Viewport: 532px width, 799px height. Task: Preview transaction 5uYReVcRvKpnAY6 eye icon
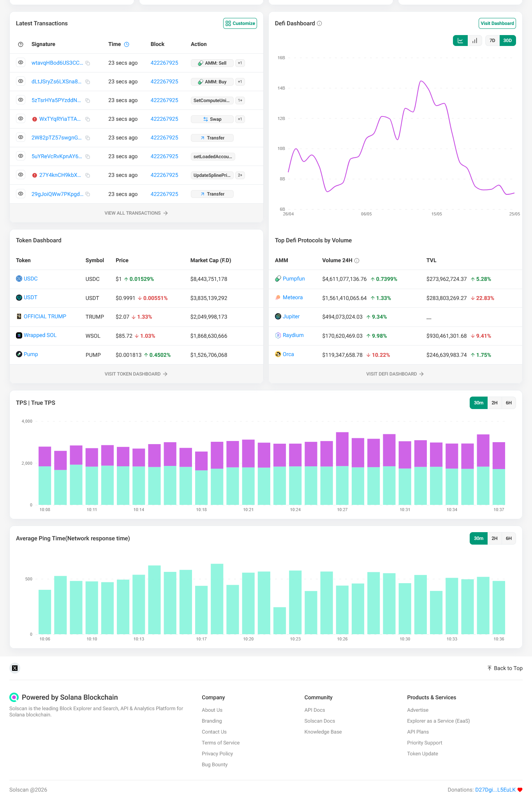(21, 156)
